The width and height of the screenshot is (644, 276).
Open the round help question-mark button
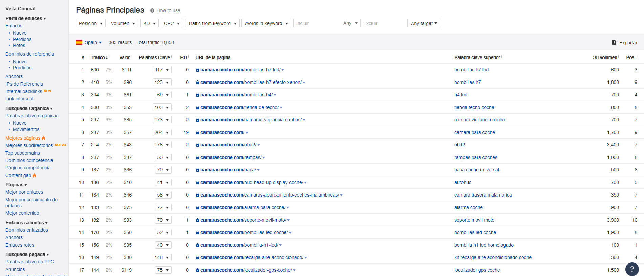coord(632,269)
